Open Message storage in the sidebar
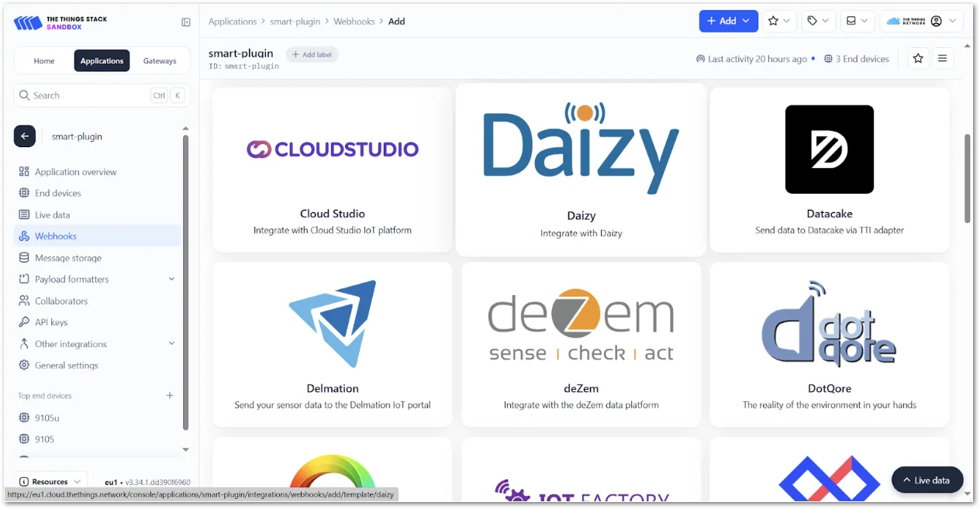Viewport: 980px width, 509px height. [97, 258]
